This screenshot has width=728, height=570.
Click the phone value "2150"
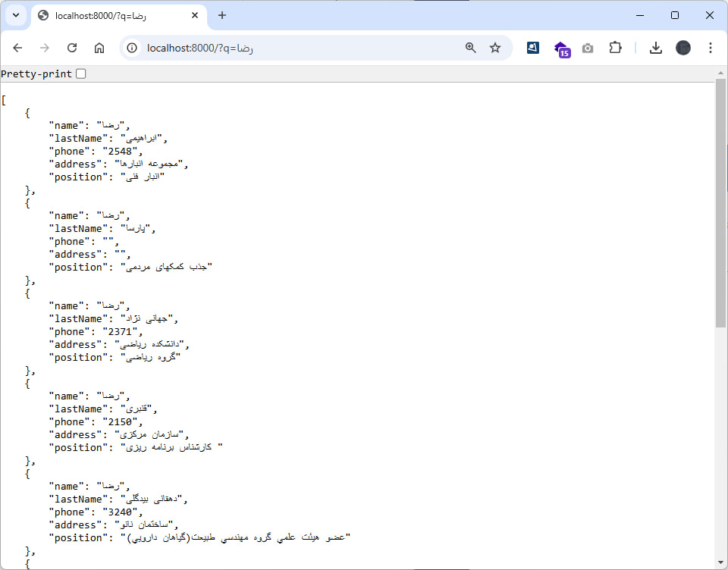coord(120,422)
